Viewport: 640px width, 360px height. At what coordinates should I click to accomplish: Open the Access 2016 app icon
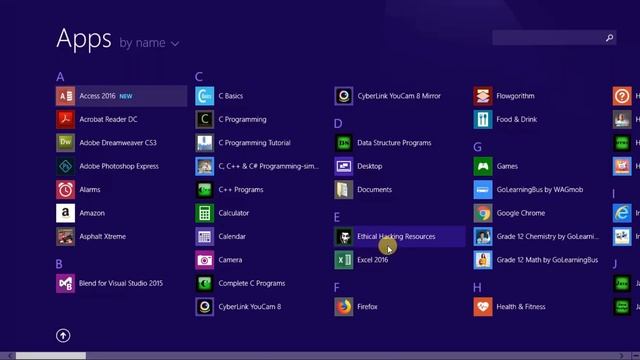[65, 96]
